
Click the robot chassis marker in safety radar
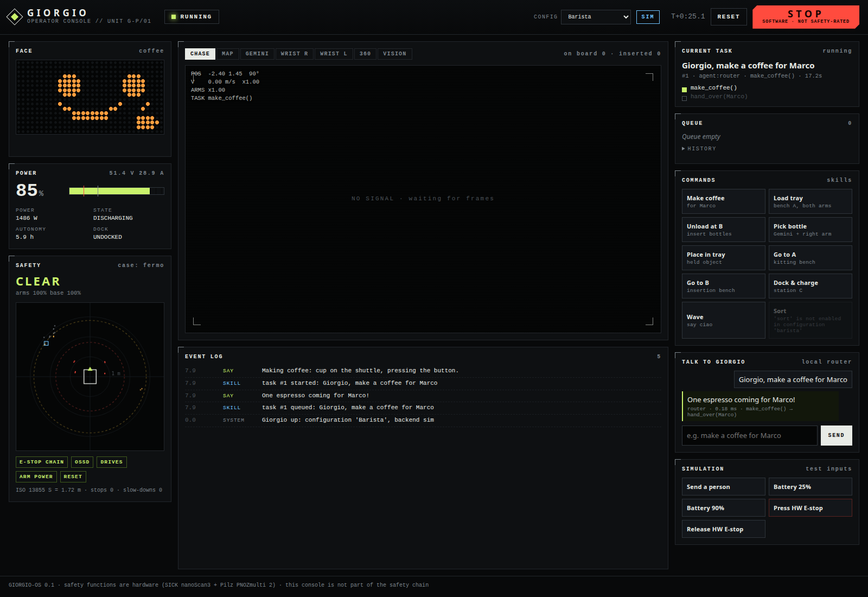(x=90, y=376)
